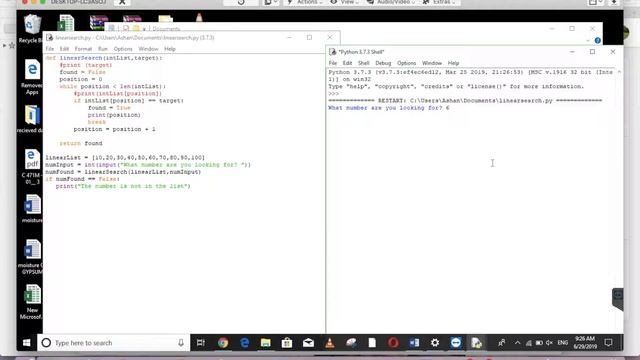
Task: Open the network icon in system tray
Action: [529, 343]
